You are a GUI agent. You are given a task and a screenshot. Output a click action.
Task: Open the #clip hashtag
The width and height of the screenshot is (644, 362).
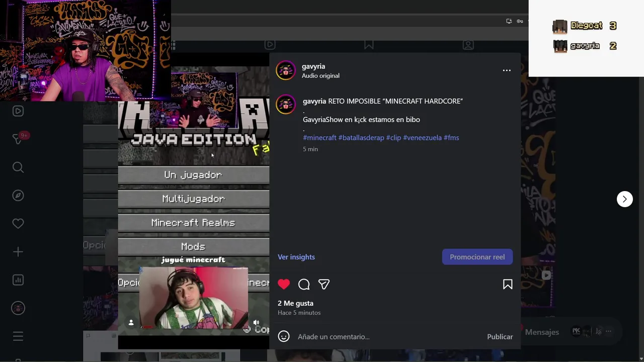pos(393,138)
